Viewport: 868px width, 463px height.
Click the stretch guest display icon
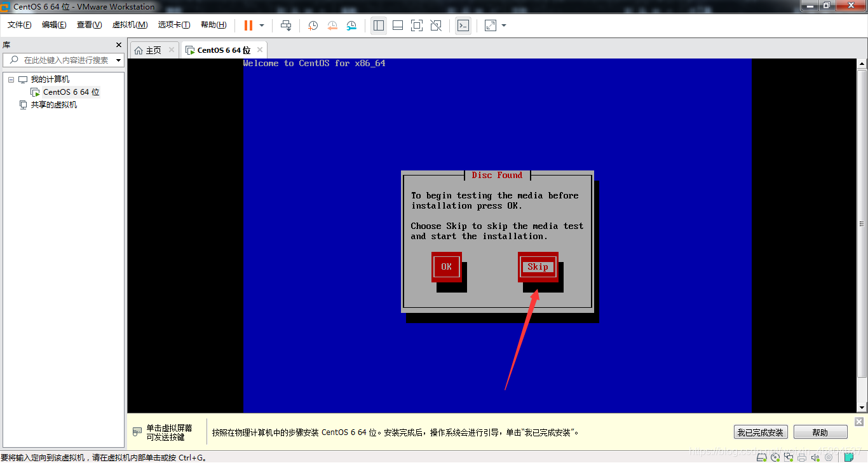[491, 25]
